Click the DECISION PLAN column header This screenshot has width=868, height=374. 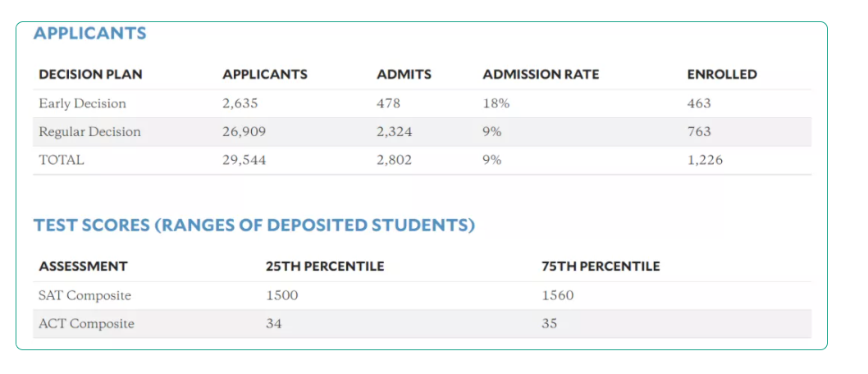pos(90,74)
